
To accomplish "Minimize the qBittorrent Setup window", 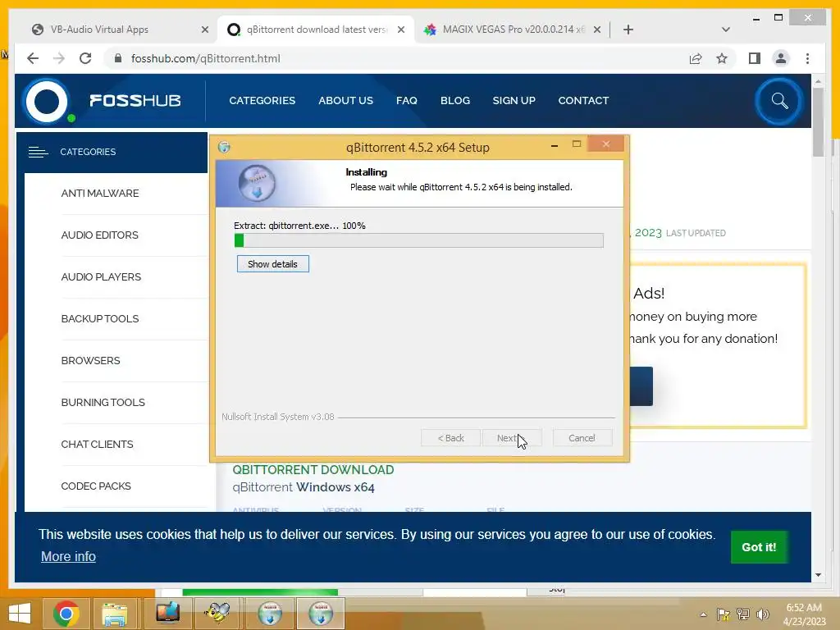I will [x=555, y=145].
